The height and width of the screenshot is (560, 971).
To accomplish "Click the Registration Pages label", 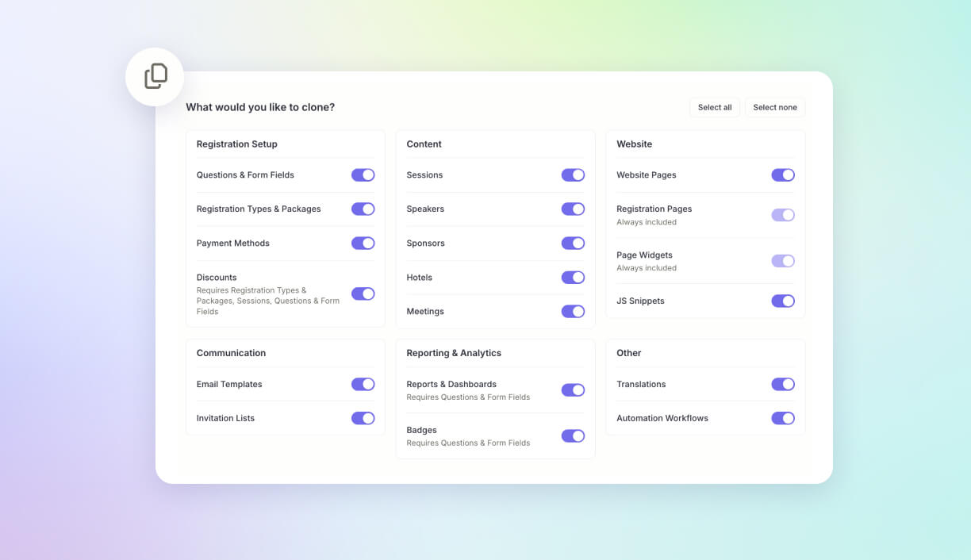I will [654, 209].
